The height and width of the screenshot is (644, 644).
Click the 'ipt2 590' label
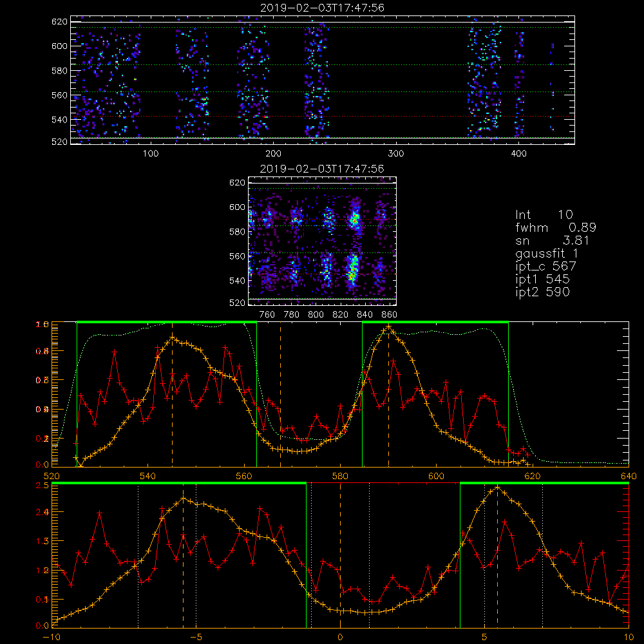pyautogui.click(x=542, y=292)
